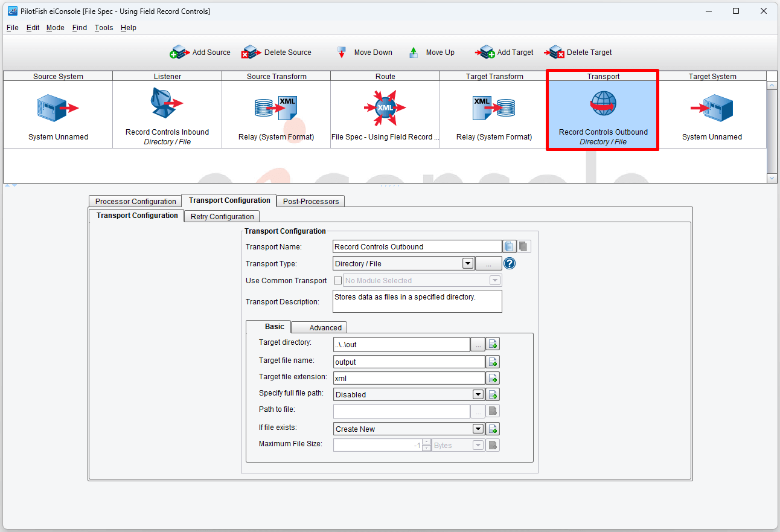
Task: Click the Delete Source toolbar button
Action: [x=276, y=53]
